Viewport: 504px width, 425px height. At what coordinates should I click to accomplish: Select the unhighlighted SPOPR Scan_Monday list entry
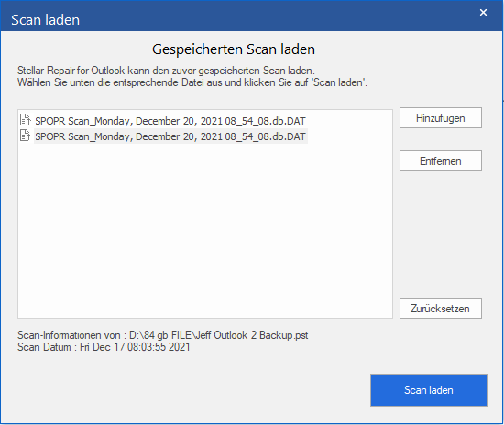pos(170,121)
